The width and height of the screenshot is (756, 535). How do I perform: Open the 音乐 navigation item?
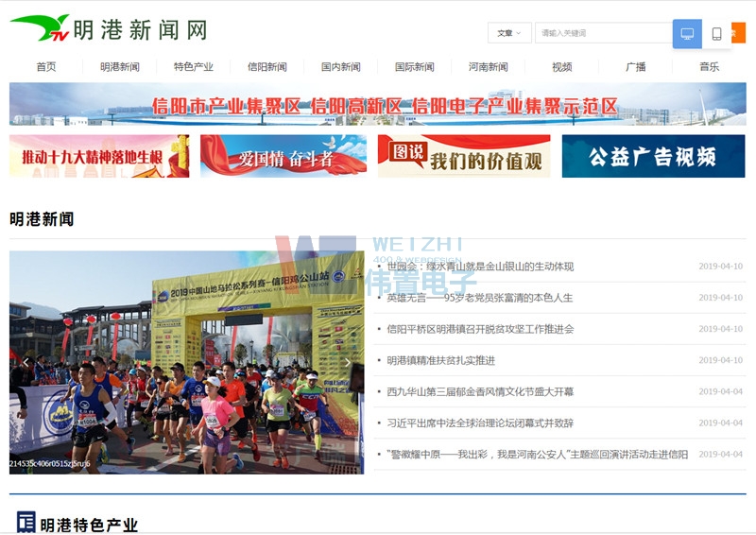point(709,67)
